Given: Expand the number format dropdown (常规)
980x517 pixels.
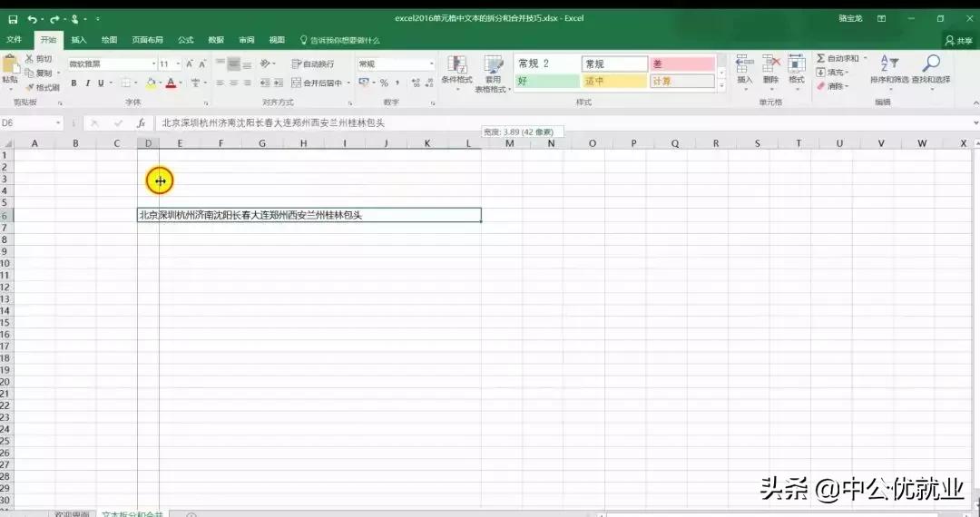Looking at the screenshot, I should coord(431,64).
